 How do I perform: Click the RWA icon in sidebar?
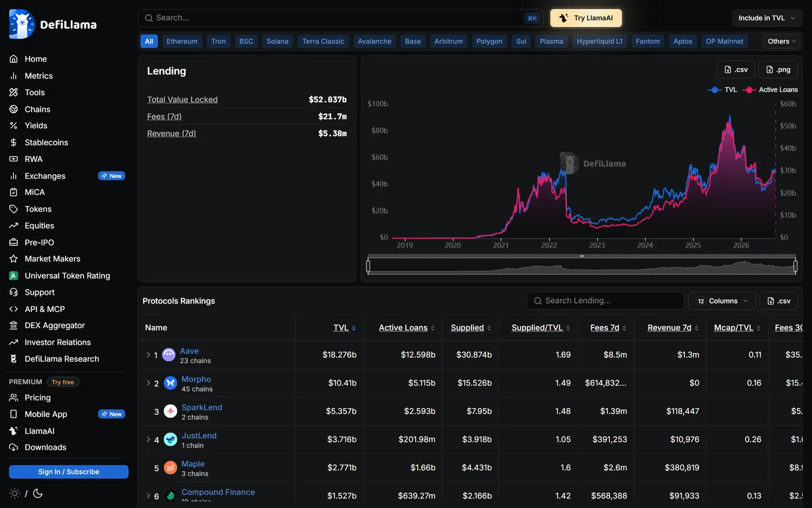pos(14,159)
